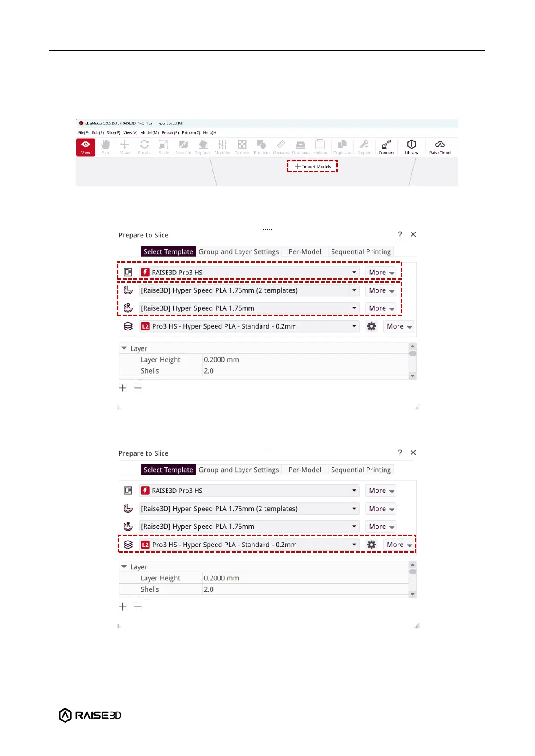
Task: Click More beside the template row, first dialog
Action: click(x=399, y=326)
